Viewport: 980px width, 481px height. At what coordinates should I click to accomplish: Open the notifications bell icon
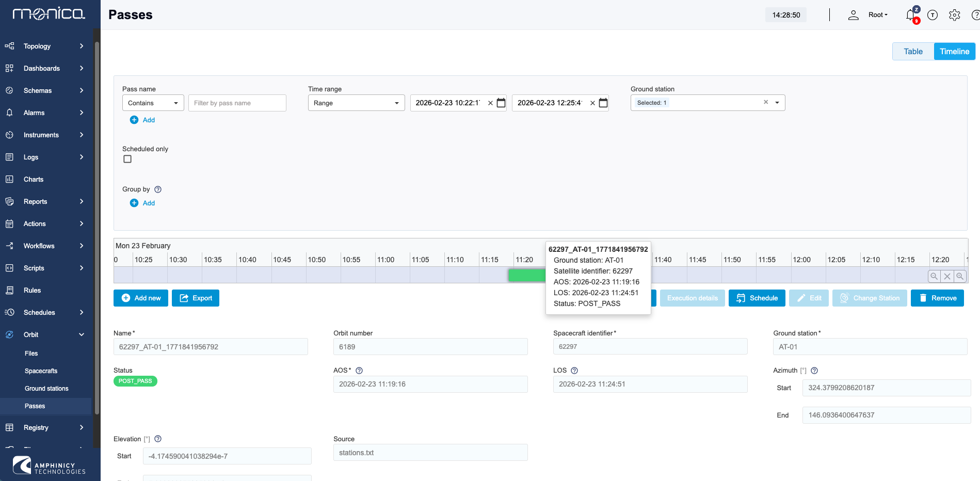point(911,15)
